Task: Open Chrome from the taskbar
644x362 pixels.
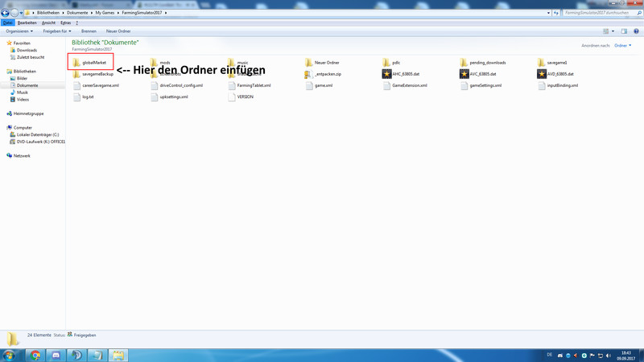Action: tap(35, 355)
